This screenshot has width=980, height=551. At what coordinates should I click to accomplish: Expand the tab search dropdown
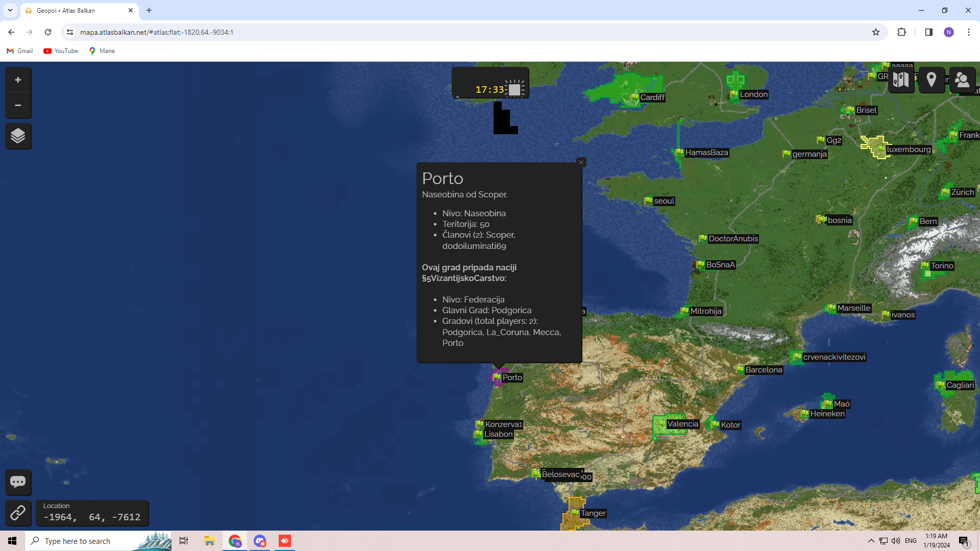pos(10,10)
